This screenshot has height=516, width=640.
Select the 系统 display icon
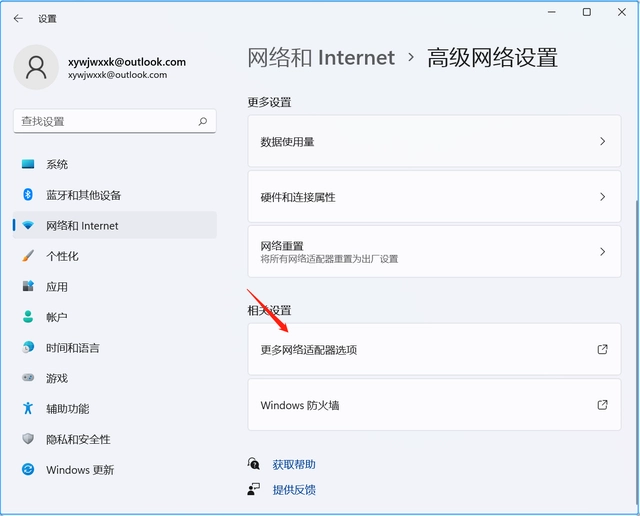(x=28, y=164)
